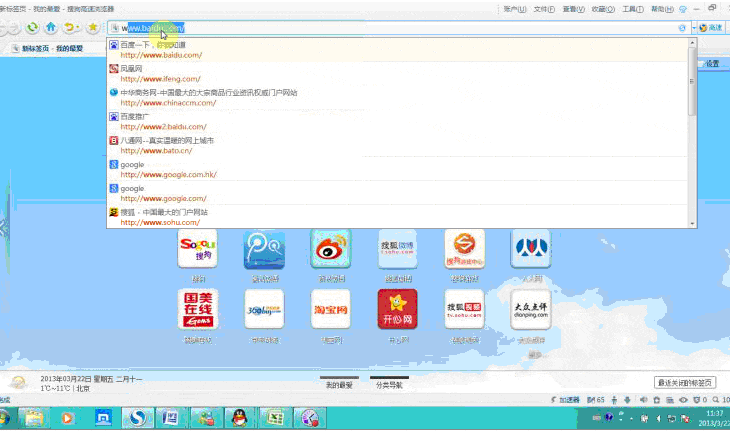This screenshot has height=431, width=730.
Task: Click the favorites star icon
Action: point(92,27)
